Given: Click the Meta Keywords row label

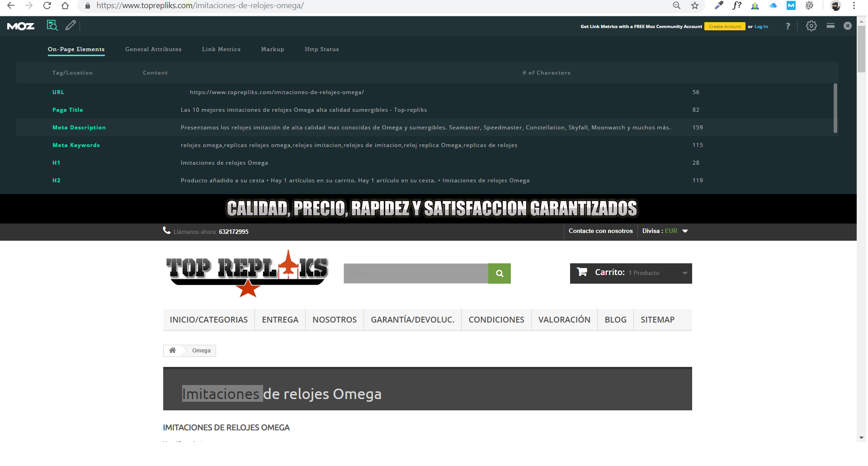Looking at the screenshot, I should [x=76, y=145].
